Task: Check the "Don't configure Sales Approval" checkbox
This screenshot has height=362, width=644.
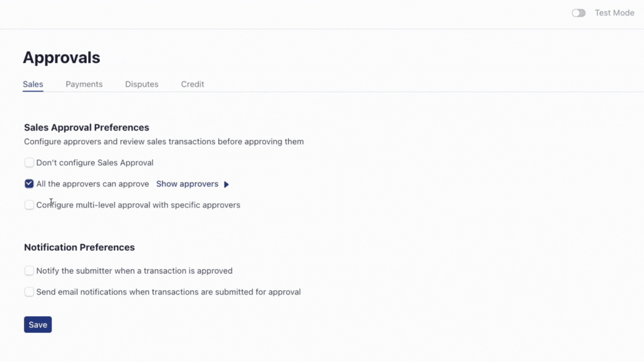Action: [29, 163]
